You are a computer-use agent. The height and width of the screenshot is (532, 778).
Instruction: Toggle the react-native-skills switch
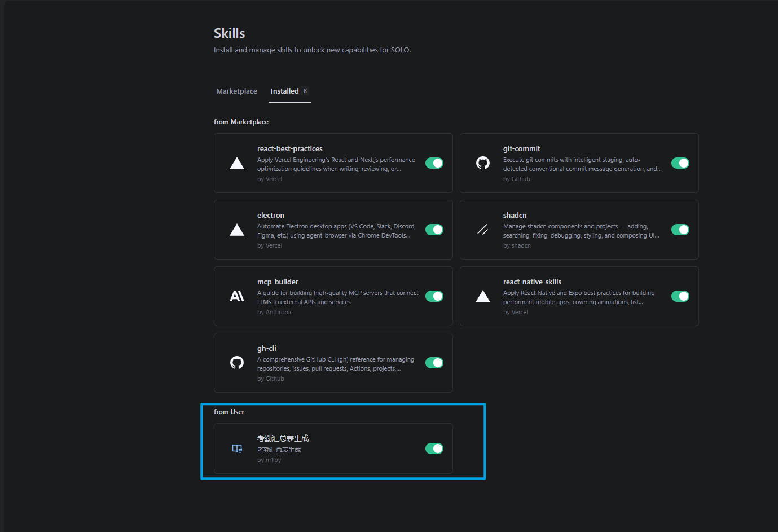tap(680, 296)
